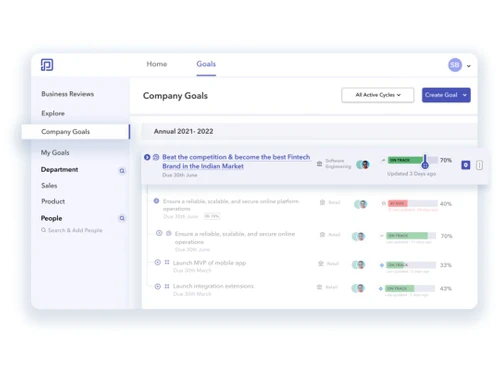Click the diamond icon beside 33% progress bar
The height and width of the screenshot is (375, 500).
[x=382, y=265]
